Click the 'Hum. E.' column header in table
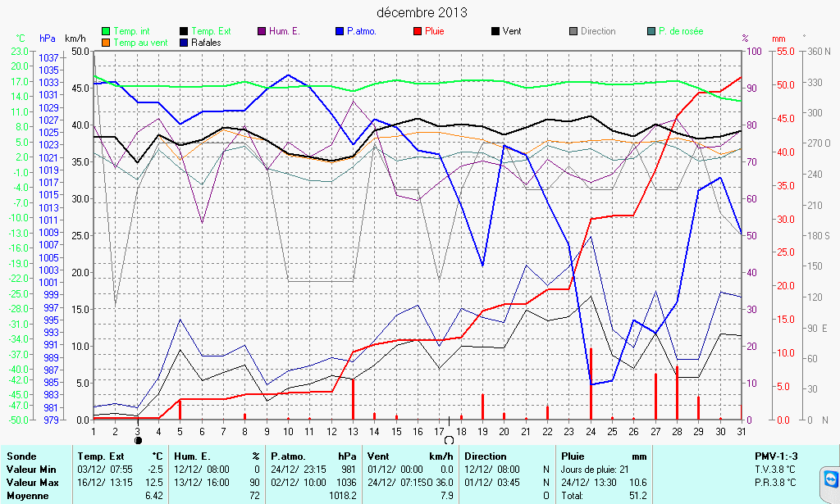 pyautogui.click(x=192, y=456)
